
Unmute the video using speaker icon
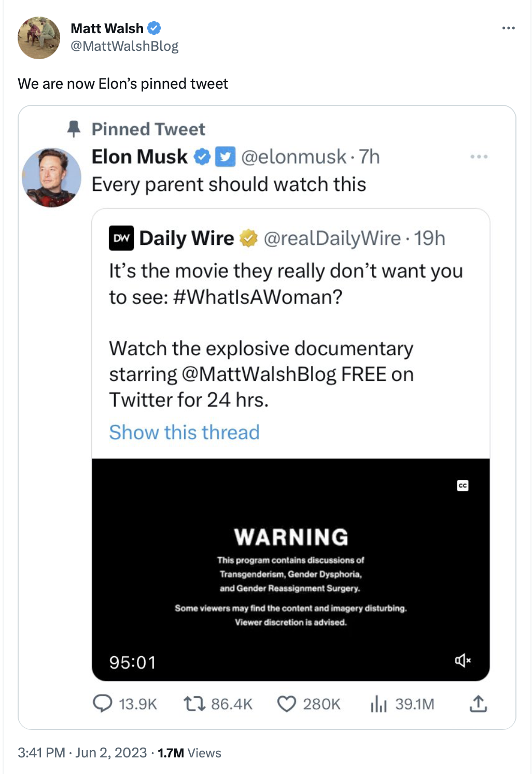point(463,660)
